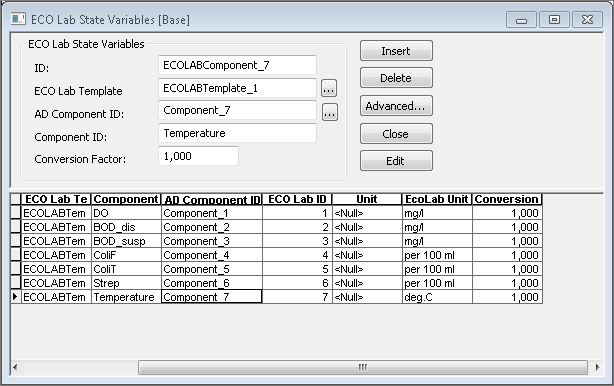
Task: Click the Component_3 cell
Action: [x=211, y=241]
